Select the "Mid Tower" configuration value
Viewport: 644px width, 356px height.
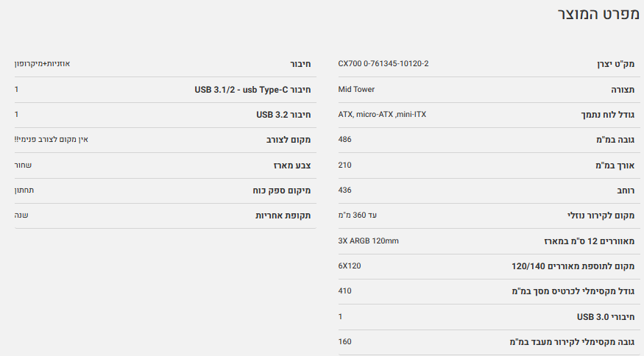click(x=356, y=90)
